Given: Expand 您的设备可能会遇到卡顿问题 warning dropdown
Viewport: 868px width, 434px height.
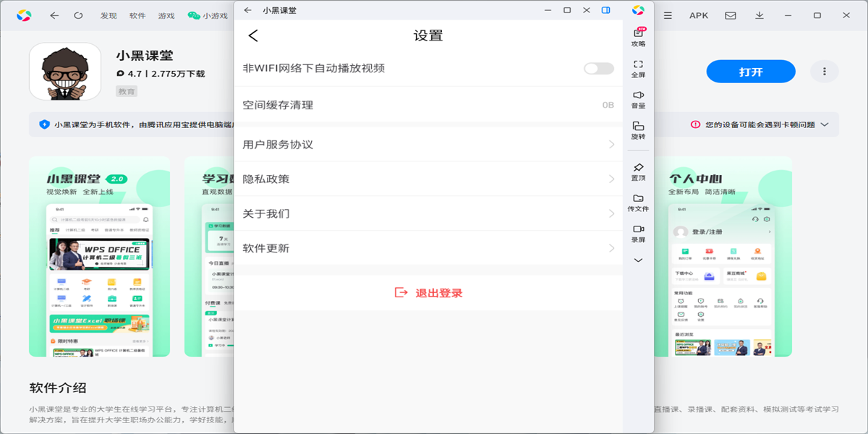Looking at the screenshot, I should [824, 124].
